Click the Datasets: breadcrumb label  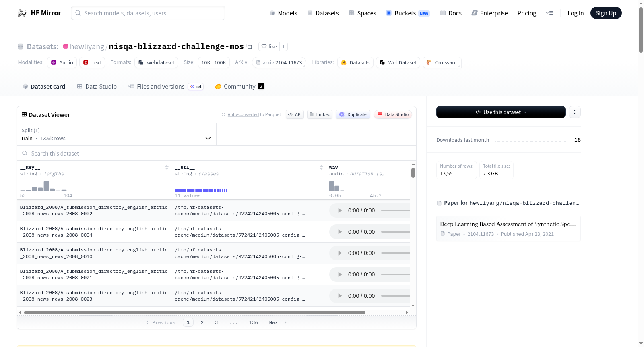43,46
